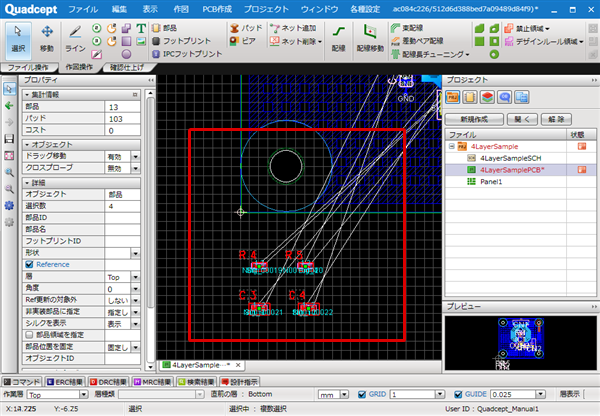Open the 編集 menu
This screenshot has width=600, height=416.
(x=119, y=9)
